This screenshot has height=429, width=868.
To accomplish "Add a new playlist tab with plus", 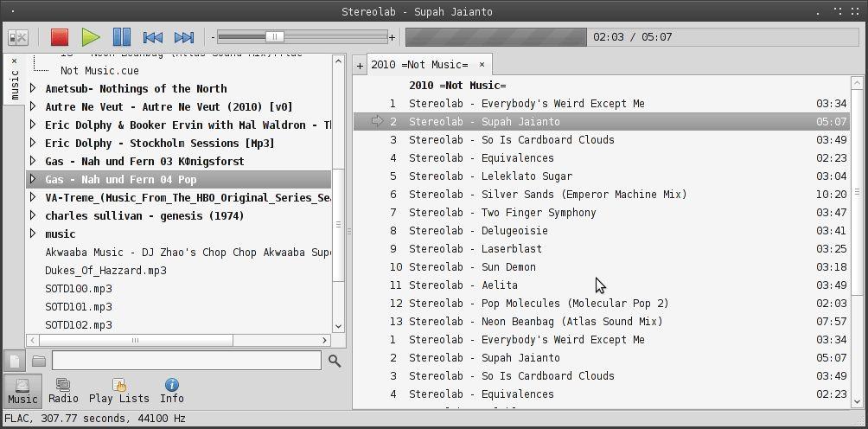I will point(360,66).
